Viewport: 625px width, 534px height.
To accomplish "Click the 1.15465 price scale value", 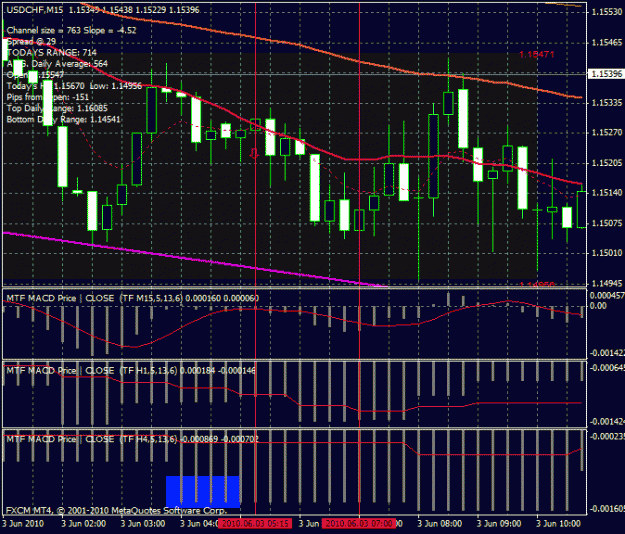I will 607,43.
